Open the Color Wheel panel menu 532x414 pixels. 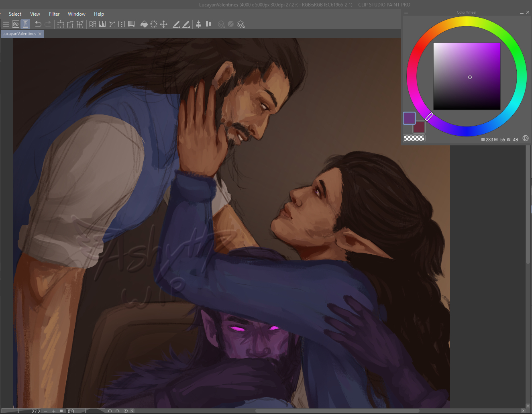point(406,12)
